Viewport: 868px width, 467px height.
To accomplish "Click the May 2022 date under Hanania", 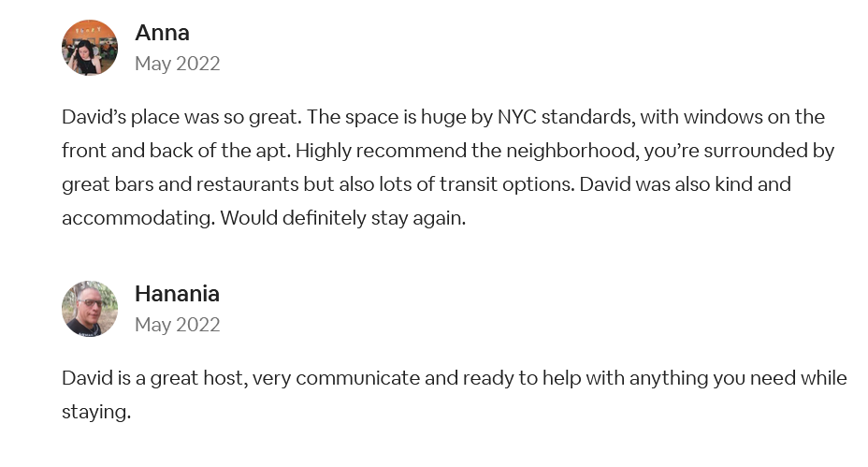I will [177, 325].
